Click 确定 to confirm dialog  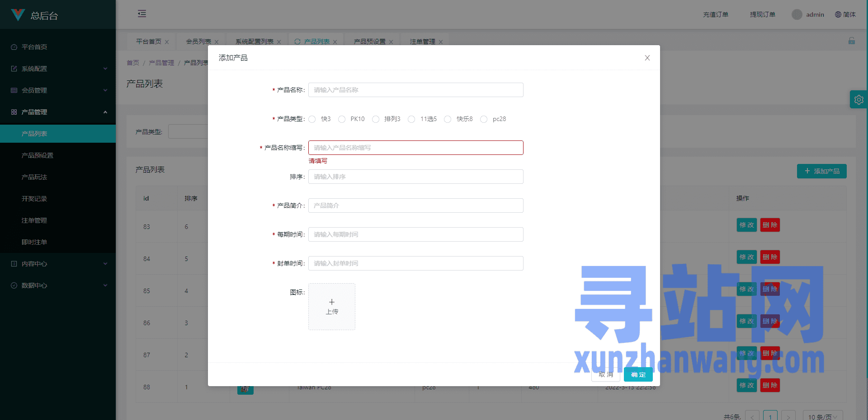(638, 374)
